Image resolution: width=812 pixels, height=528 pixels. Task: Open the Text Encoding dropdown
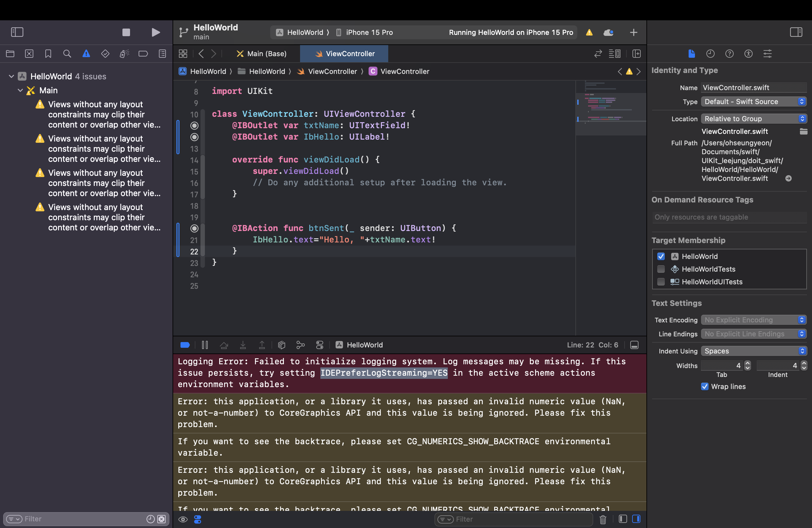pyautogui.click(x=754, y=320)
